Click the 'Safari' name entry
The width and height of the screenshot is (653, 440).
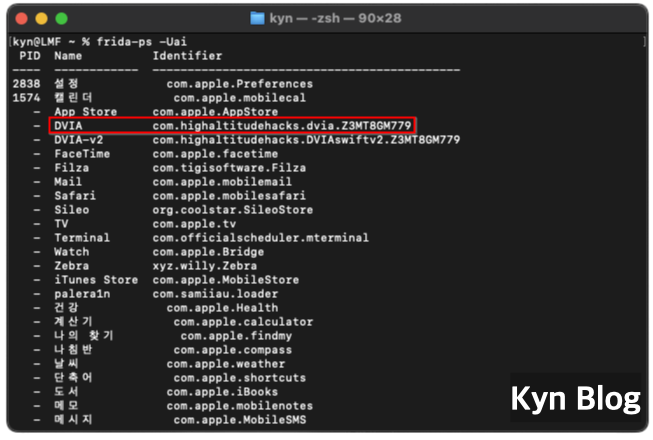pos(75,196)
